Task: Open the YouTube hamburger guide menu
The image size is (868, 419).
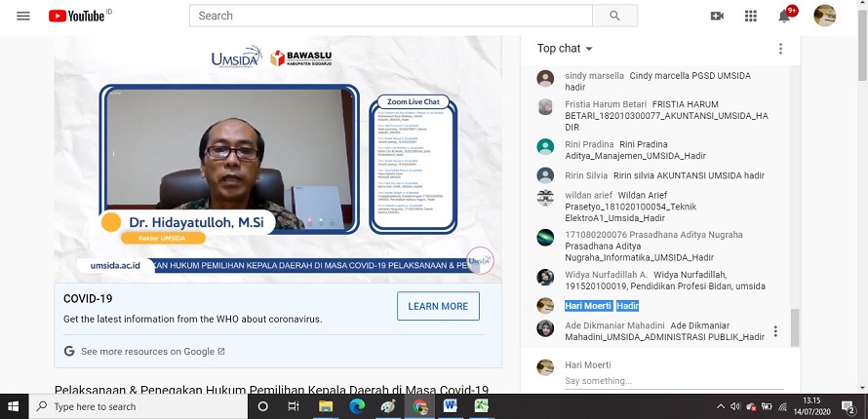Action: tap(23, 16)
